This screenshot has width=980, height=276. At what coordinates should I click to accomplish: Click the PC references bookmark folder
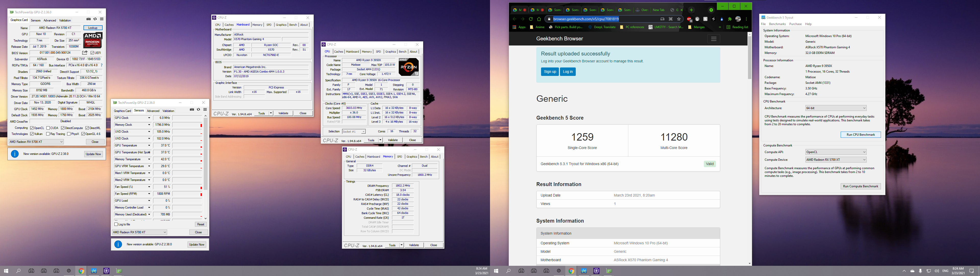tap(632, 27)
